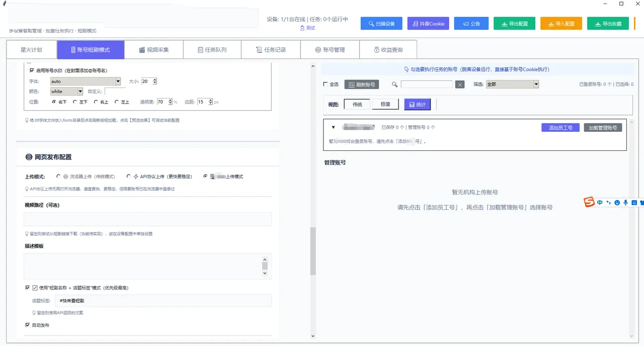Screen dimensions: 644x346
Task: Open the 公告 announcement button
Action: pos(471,24)
